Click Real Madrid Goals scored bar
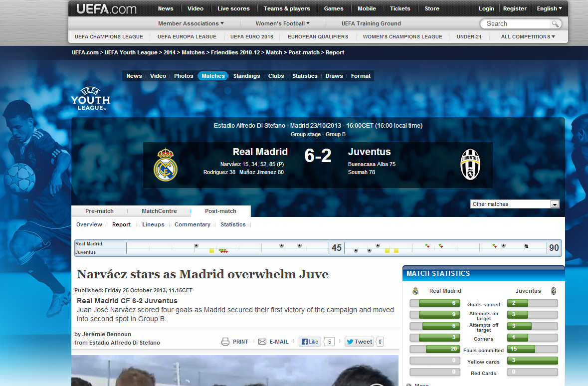This screenshot has height=386, width=588. pyautogui.click(x=434, y=303)
